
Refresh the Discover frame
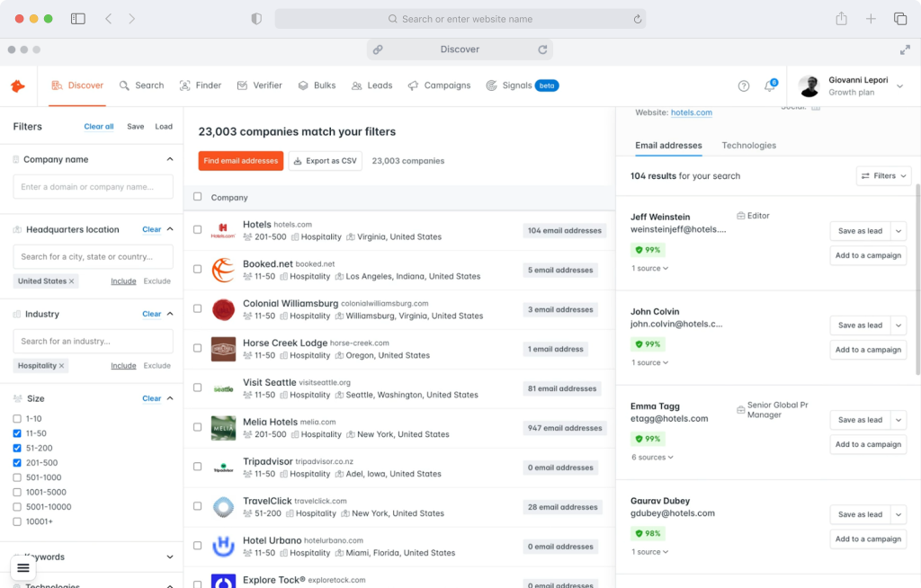542,49
